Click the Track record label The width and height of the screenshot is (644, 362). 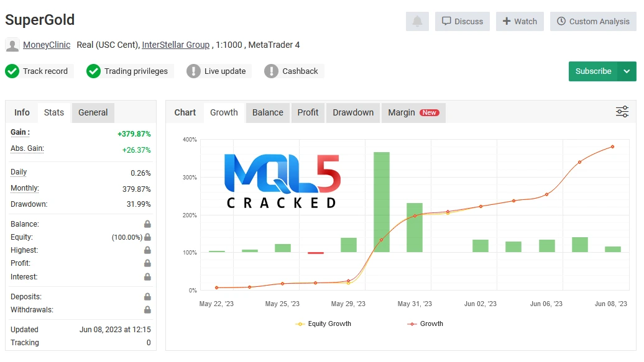click(45, 71)
